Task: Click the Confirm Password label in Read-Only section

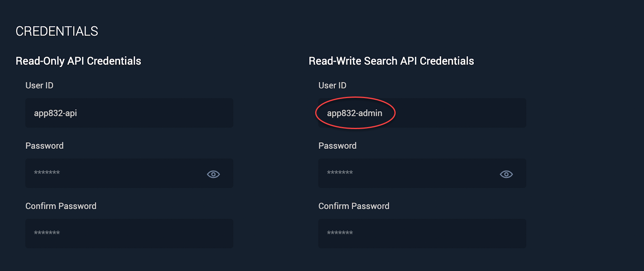Action: (x=61, y=206)
